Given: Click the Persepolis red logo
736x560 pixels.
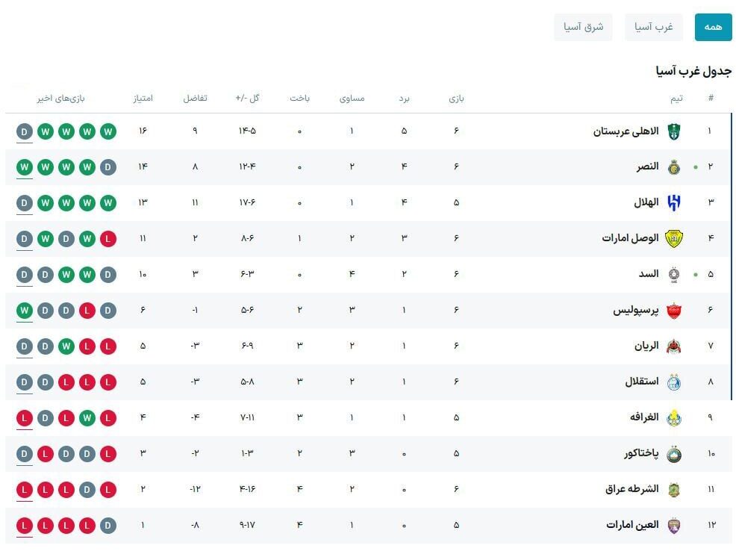Looking at the screenshot, I should coord(674,311).
